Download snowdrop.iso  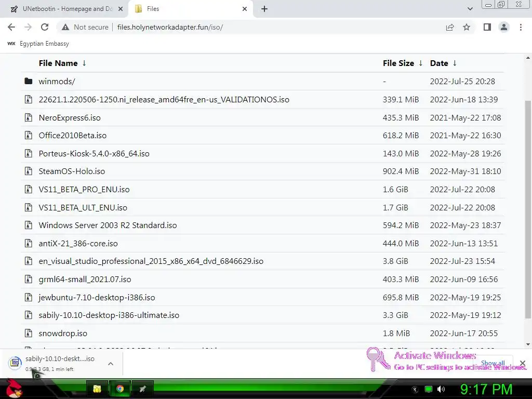63,333
